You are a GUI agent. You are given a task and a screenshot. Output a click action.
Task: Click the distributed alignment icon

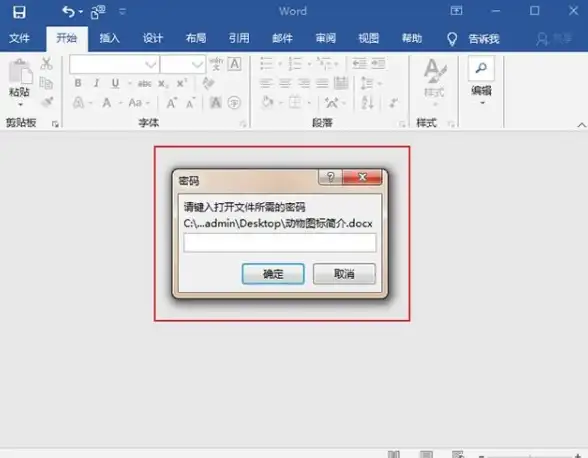click(x=341, y=83)
